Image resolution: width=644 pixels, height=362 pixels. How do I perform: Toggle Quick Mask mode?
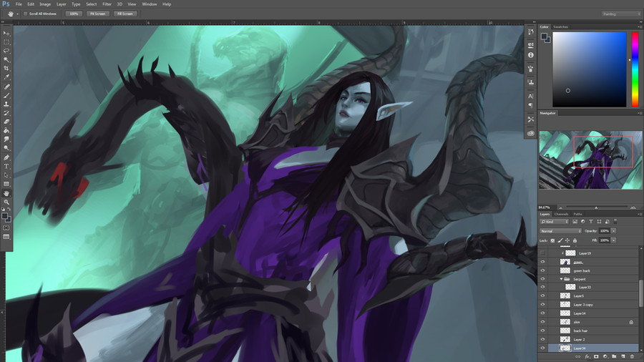[6, 228]
